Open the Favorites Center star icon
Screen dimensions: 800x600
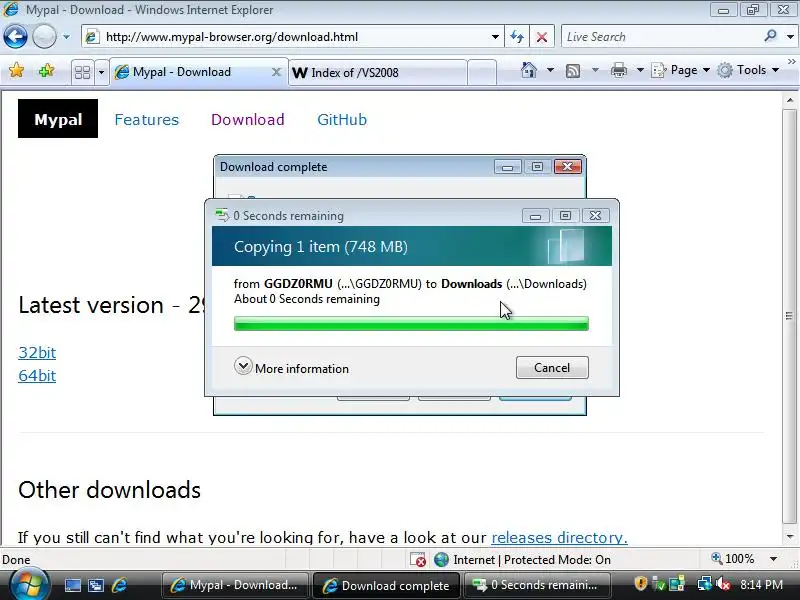click(x=16, y=70)
